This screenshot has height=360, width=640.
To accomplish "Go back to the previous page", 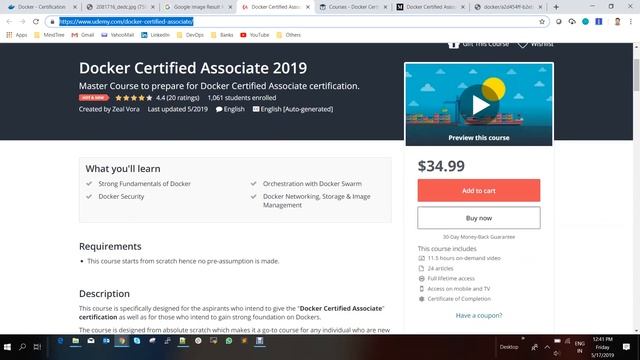I will (9, 22).
